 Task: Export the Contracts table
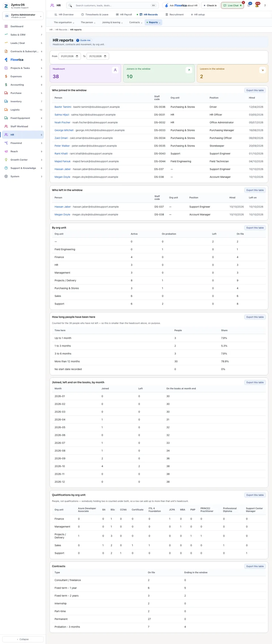(255, 566)
